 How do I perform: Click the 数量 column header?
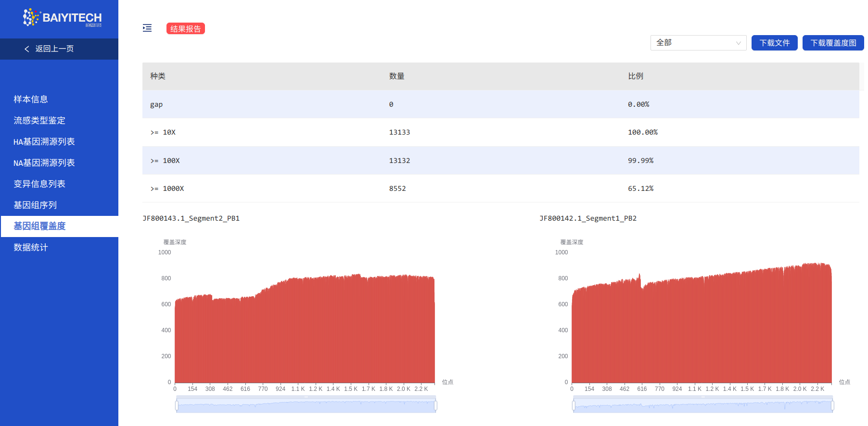coord(397,76)
